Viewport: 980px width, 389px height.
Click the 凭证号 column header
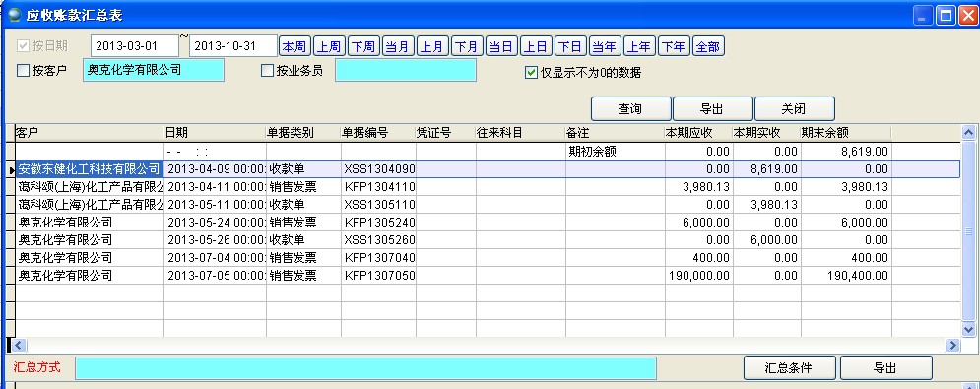446,133
